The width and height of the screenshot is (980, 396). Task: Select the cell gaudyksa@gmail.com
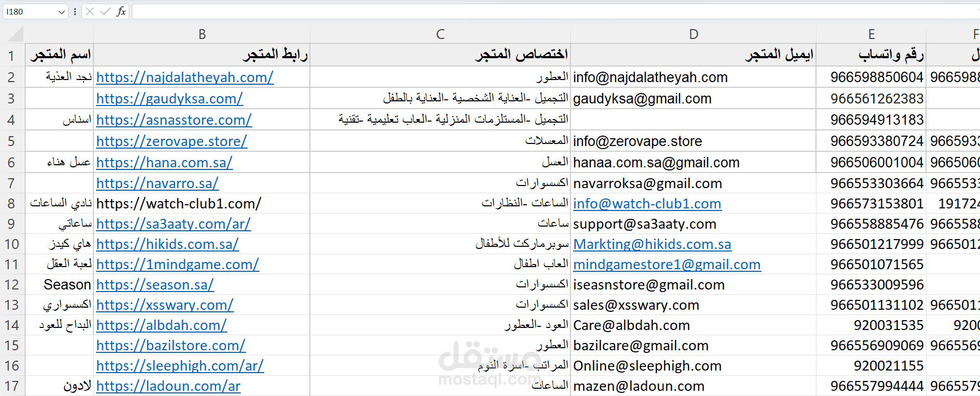click(693, 99)
